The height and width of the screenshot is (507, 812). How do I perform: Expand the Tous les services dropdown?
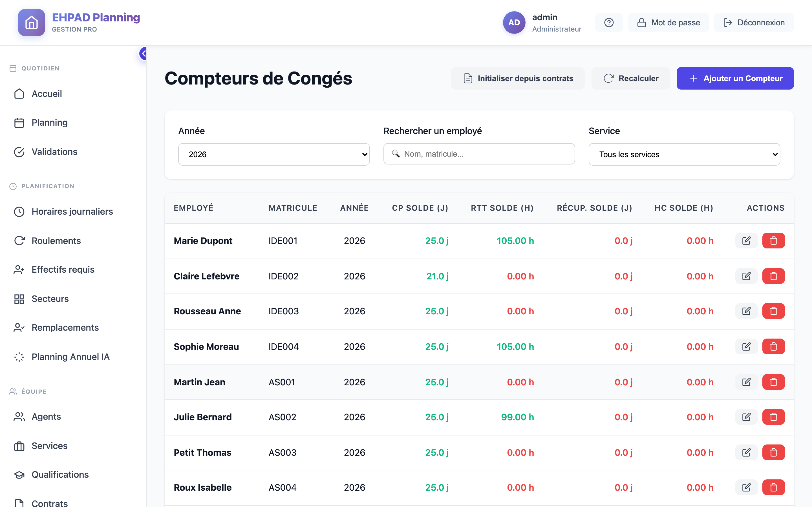pyautogui.click(x=684, y=154)
